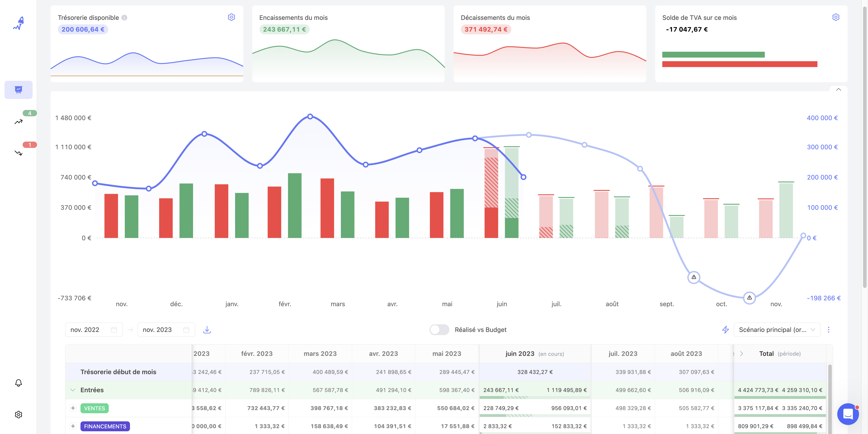Open the three-dot more options menu
The image size is (868, 434).
tap(829, 330)
